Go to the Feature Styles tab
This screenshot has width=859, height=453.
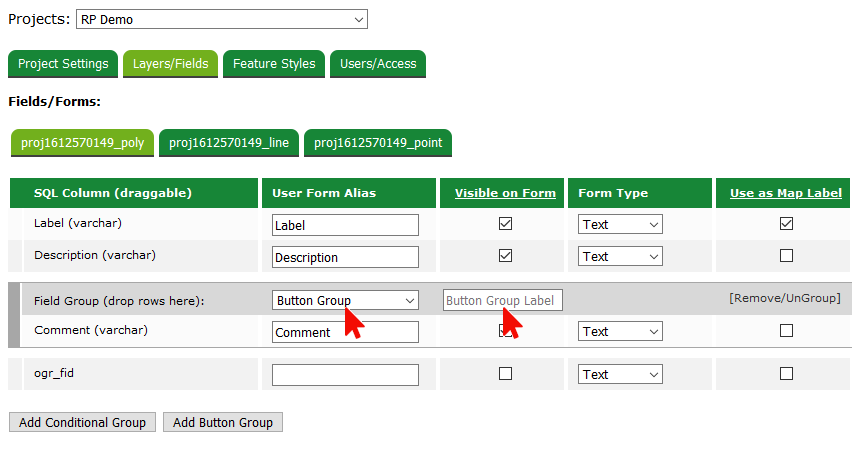click(274, 64)
